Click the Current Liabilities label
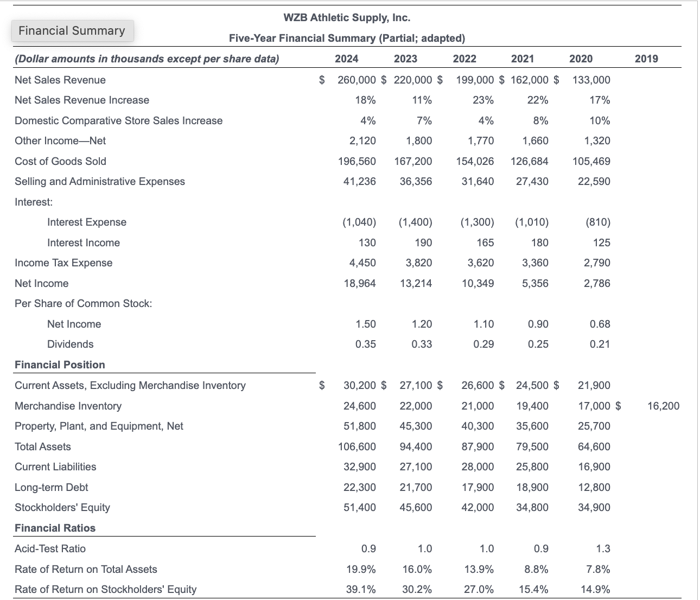700x600 pixels. pos(55,467)
